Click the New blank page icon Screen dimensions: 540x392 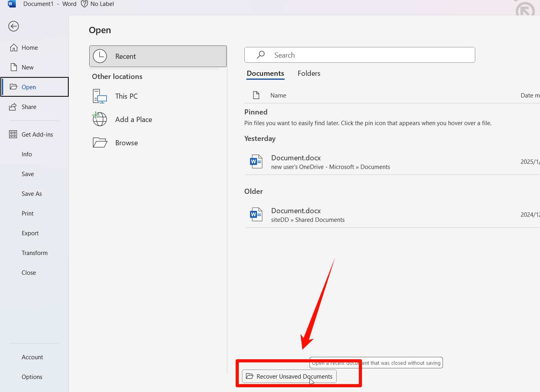[x=14, y=67]
